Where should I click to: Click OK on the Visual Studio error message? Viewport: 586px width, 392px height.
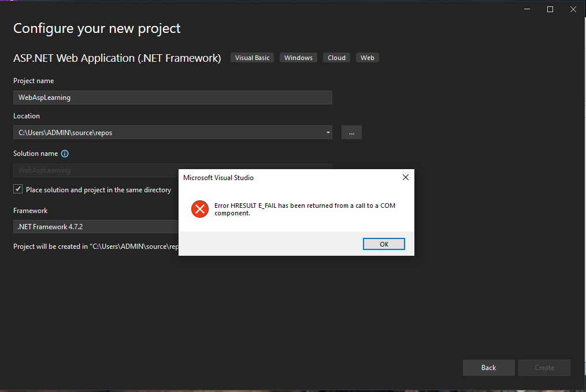(x=383, y=244)
